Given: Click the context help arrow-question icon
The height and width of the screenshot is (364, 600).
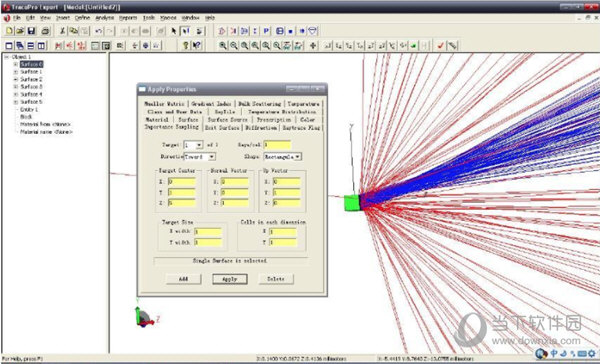Looking at the screenshot, I should [197, 46].
